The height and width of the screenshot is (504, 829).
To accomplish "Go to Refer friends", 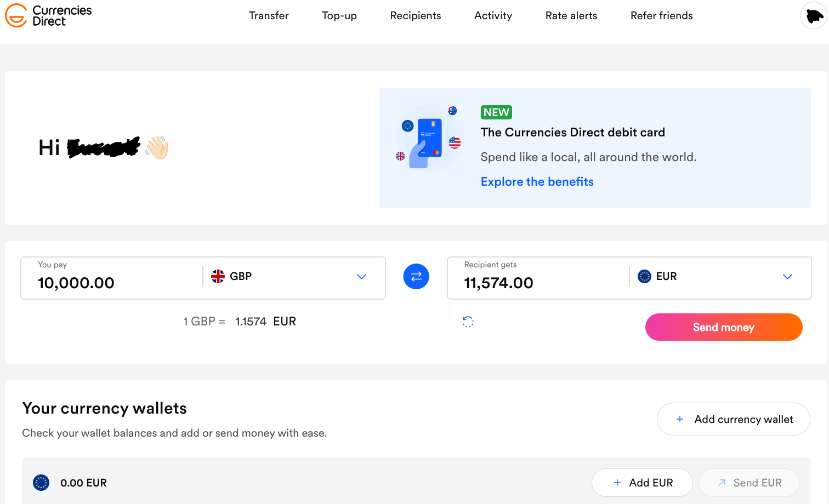I will (662, 15).
